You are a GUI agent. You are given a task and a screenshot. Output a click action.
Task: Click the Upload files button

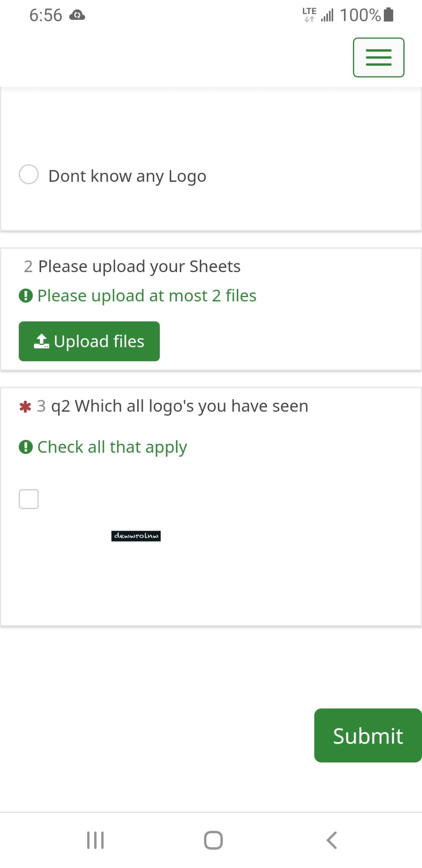tap(89, 341)
